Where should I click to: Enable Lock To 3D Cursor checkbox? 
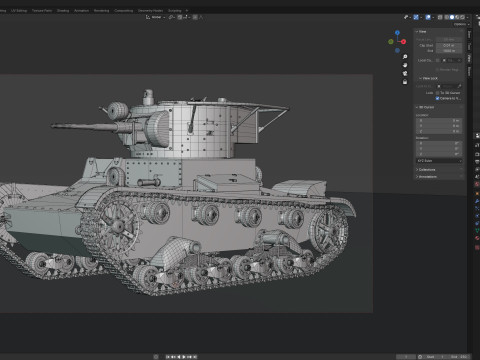[x=437, y=93]
